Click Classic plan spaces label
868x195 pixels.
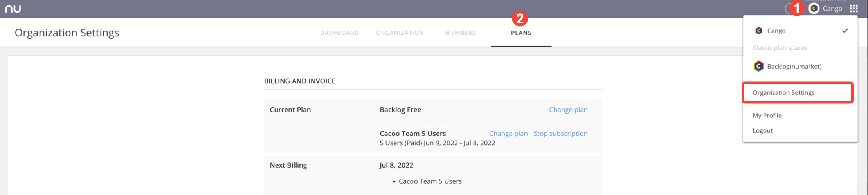(780, 48)
